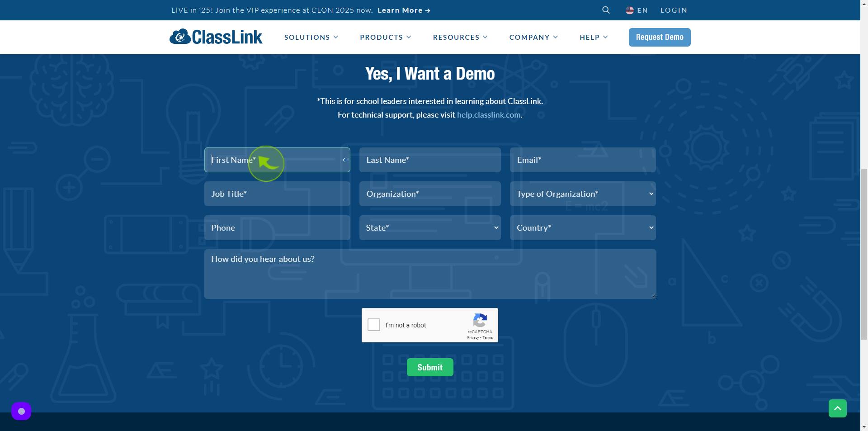
Task: Click the scrollbar down arrow
Action: [864, 426]
